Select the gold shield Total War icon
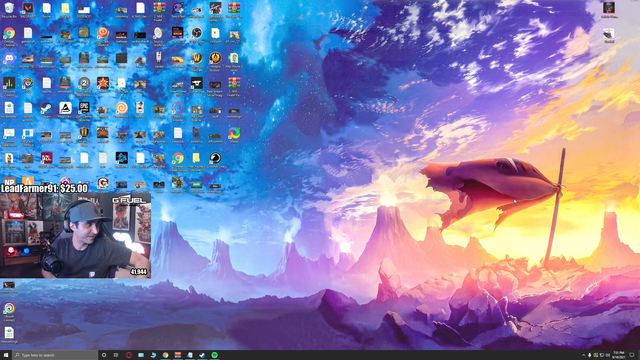This screenshot has width=640, height=360. coord(84,136)
